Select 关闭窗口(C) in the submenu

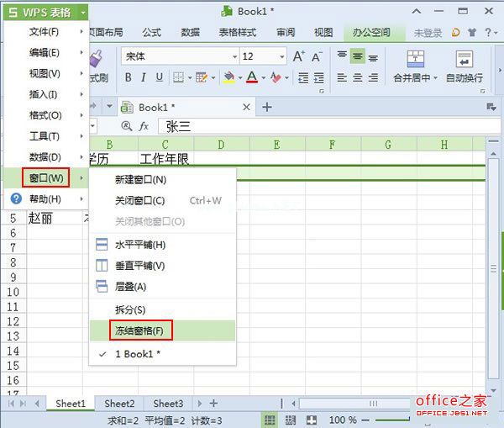click(162, 200)
